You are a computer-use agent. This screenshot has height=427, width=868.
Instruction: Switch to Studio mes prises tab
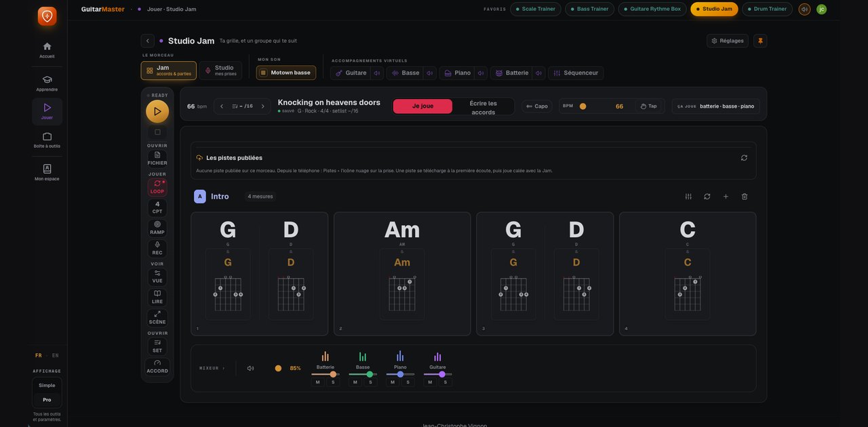tap(221, 70)
